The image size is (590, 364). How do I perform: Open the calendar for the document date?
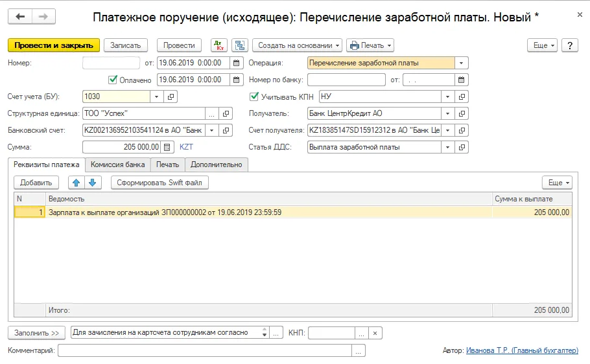(236, 63)
